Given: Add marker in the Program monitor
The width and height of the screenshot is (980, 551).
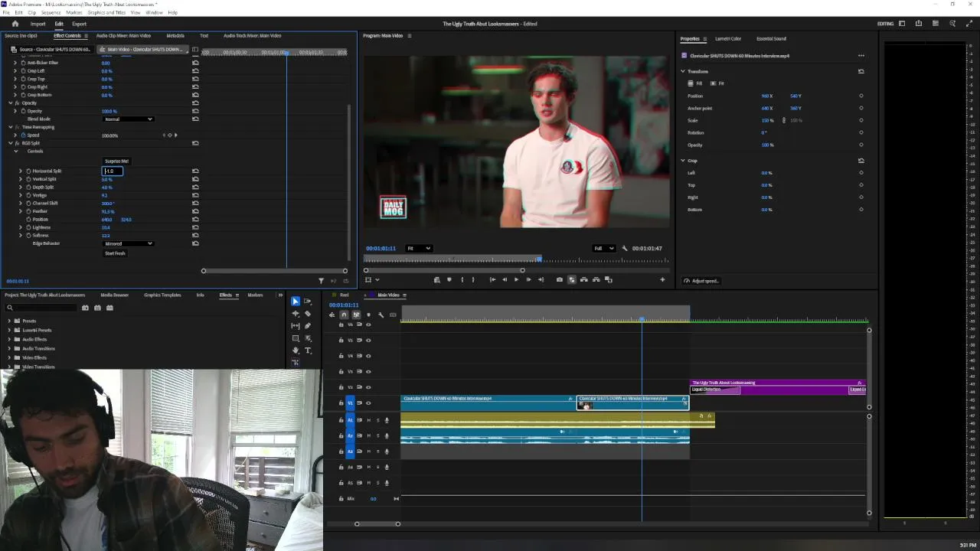Looking at the screenshot, I should point(449,280).
